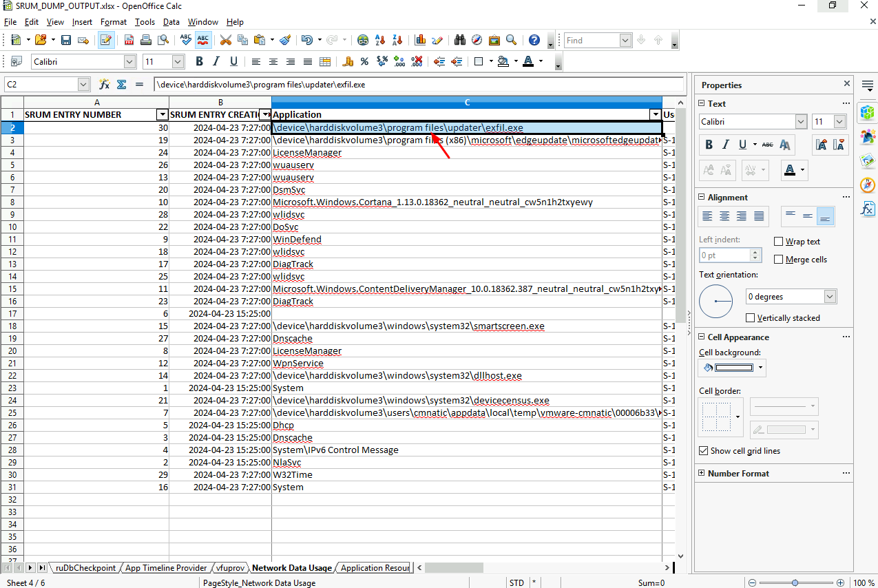Click the Sort Ascending toolbar icon

point(379,41)
